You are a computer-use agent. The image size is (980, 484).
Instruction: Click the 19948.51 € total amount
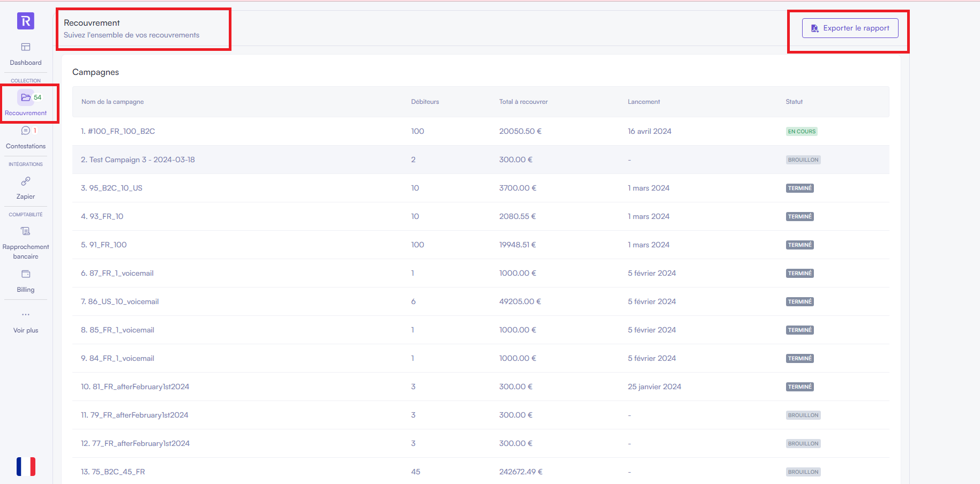pos(518,245)
